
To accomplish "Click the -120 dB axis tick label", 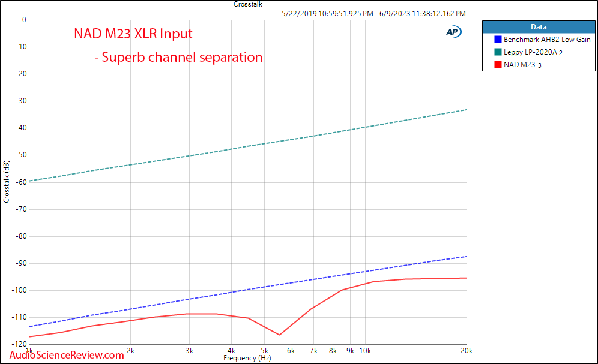I will click(x=19, y=344).
